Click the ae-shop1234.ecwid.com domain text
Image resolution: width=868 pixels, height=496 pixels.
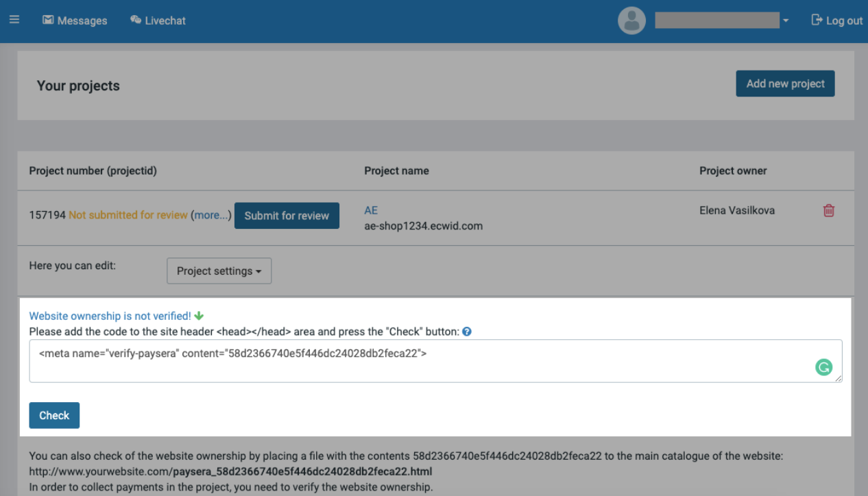click(x=423, y=226)
